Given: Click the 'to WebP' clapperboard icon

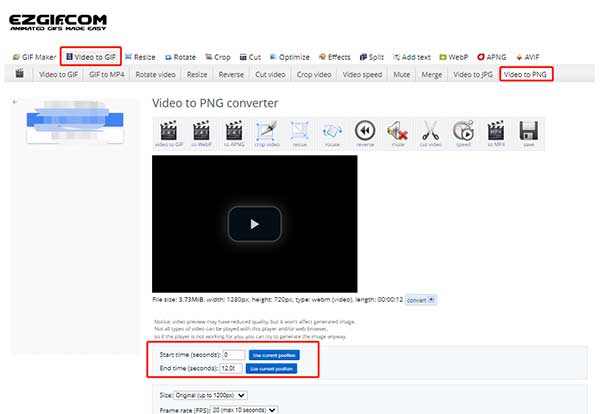Looking at the screenshot, I should tap(201, 134).
